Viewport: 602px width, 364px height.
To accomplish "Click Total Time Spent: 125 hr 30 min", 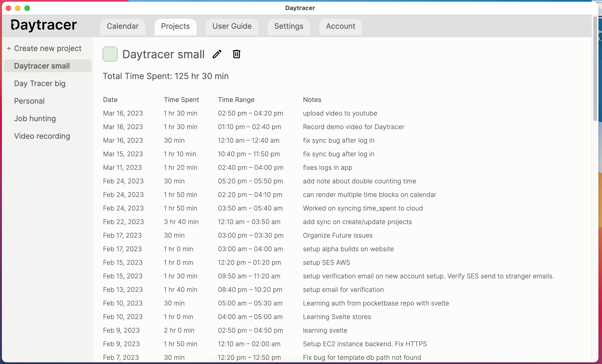I will tap(166, 76).
